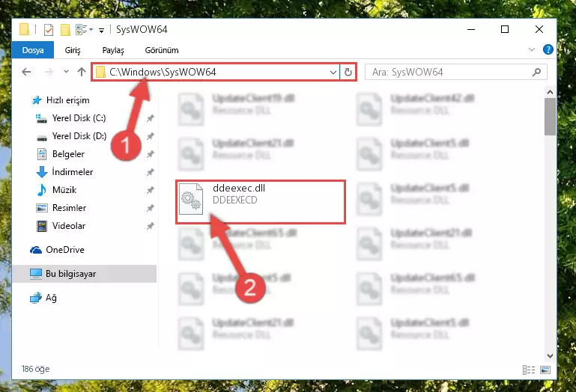Go forward with the right arrow

(x=49, y=72)
